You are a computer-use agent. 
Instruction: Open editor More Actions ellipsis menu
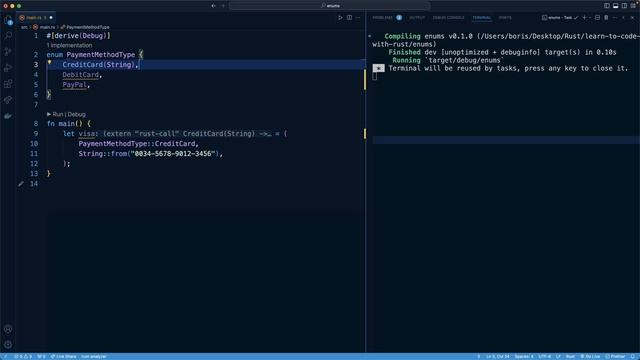(358, 18)
